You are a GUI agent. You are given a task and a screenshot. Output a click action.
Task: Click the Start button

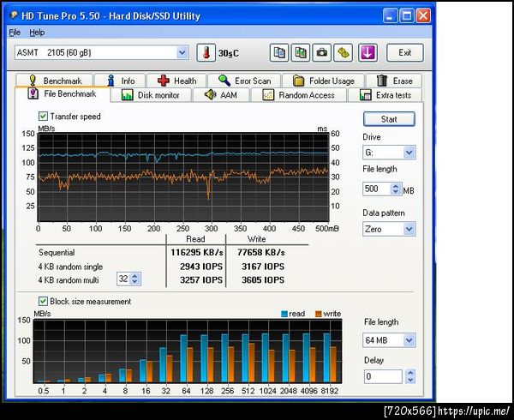tap(389, 119)
